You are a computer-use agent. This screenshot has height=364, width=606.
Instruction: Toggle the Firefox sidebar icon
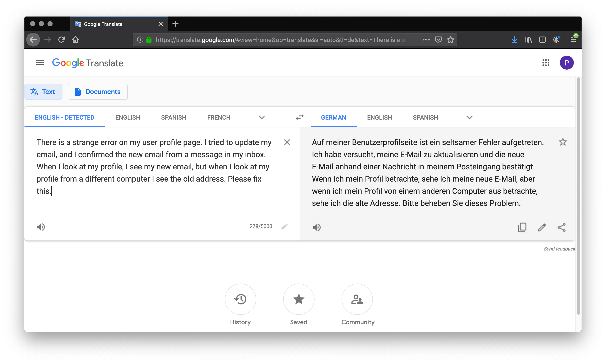pyautogui.click(x=542, y=40)
